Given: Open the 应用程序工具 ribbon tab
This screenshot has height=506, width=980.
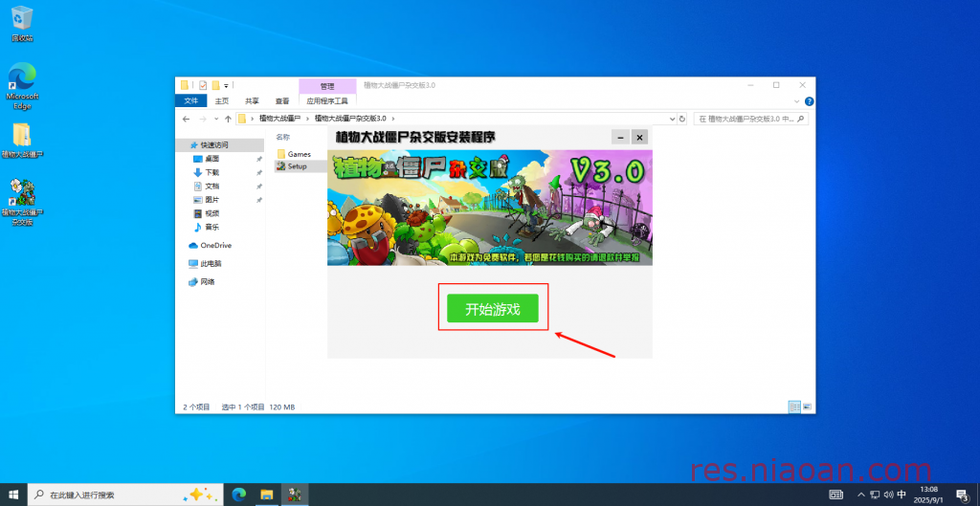Looking at the screenshot, I should coord(327,100).
